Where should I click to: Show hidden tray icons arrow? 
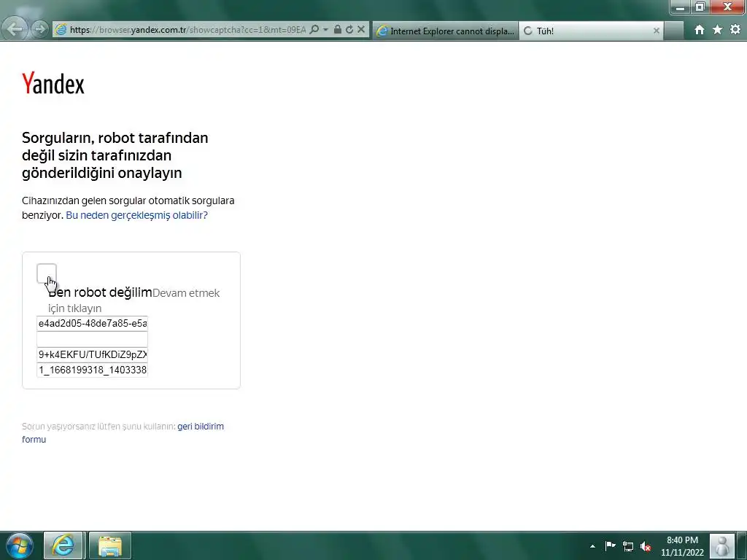592,546
